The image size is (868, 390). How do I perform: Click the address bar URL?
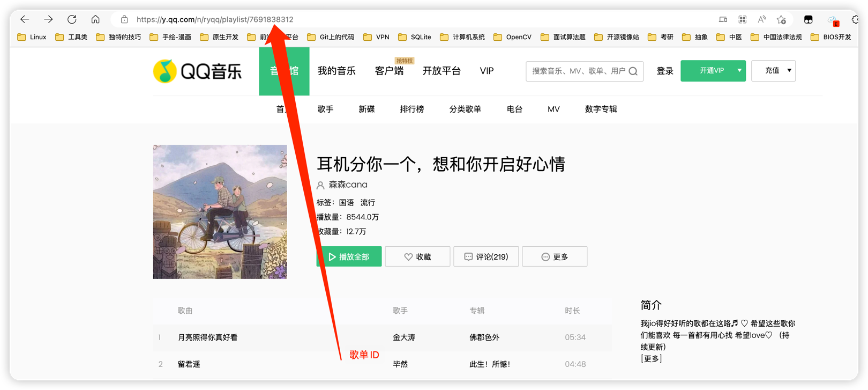pyautogui.click(x=215, y=19)
